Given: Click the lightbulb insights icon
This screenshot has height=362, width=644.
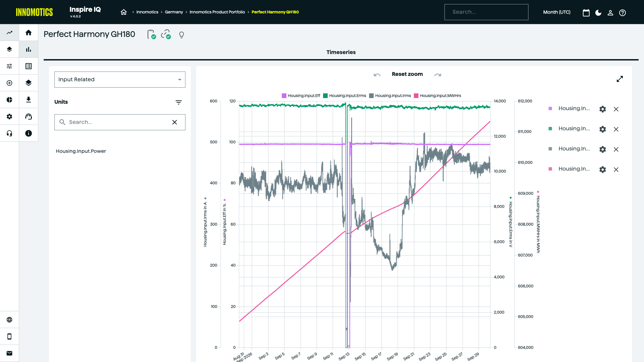Looking at the screenshot, I should click(181, 35).
